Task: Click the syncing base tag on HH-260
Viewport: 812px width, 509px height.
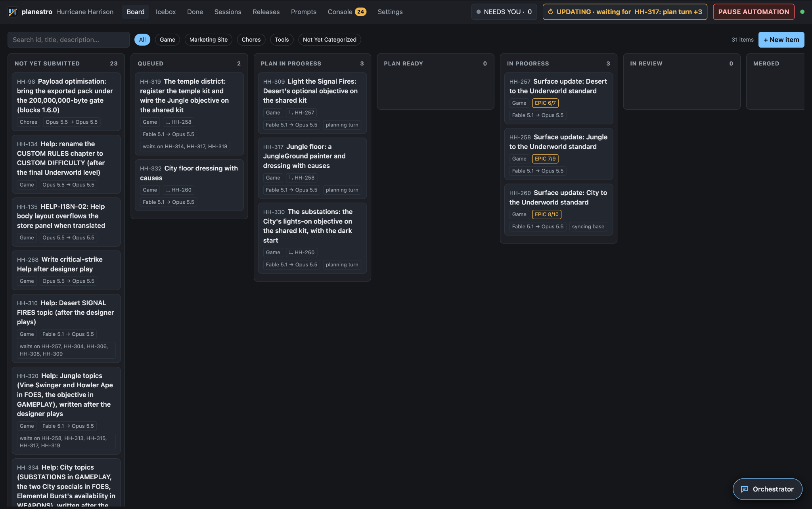Action: pyautogui.click(x=588, y=227)
